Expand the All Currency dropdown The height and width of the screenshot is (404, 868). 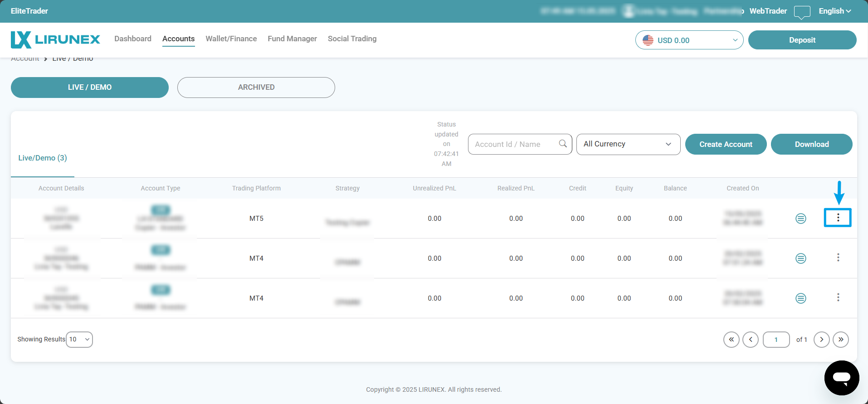point(628,144)
